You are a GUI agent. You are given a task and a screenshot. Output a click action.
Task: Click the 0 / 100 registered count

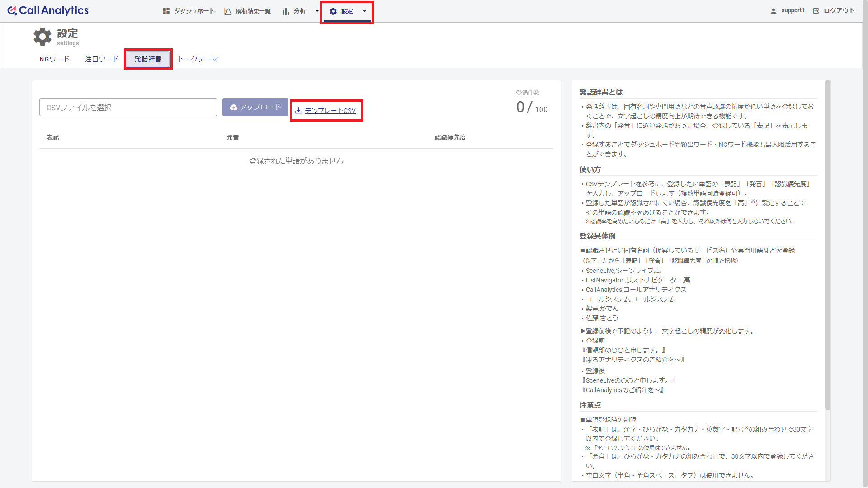pyautogui.click(x=532, y=107)
